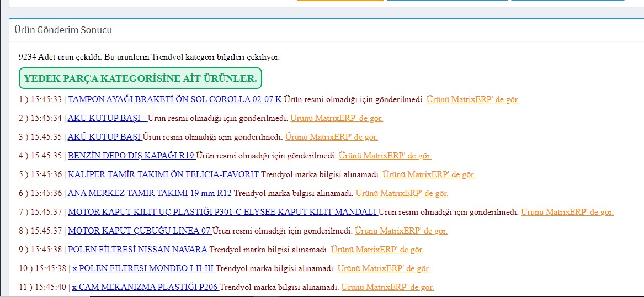
Task: Open MOTOR KAPUT ÇUBUĞU LINEA 07 link
Action: 139,231
